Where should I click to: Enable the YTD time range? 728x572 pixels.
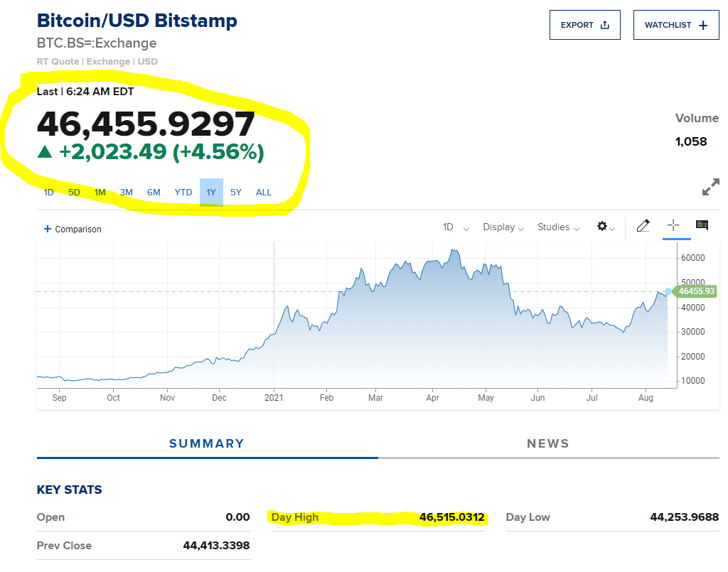click(183, 192)
